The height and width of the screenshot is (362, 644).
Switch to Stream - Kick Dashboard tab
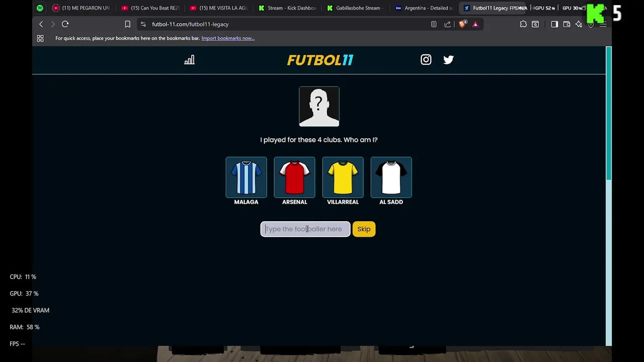(287, 8)
